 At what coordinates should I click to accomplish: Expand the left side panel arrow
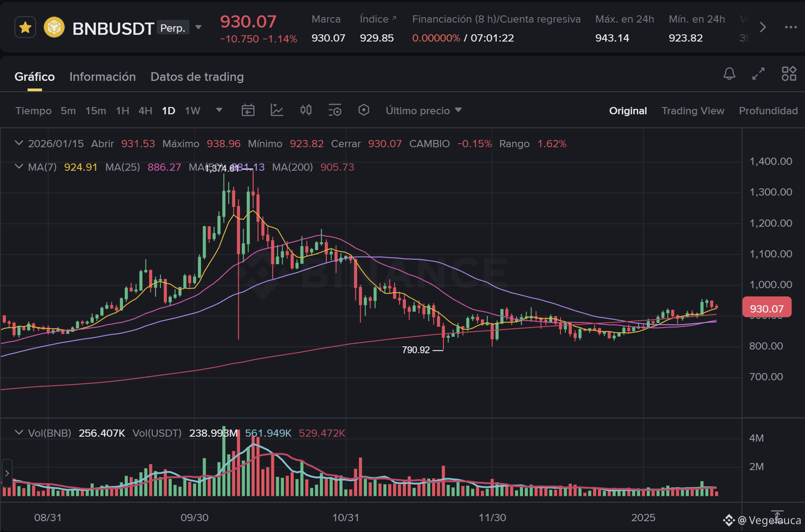coord(7,473)
